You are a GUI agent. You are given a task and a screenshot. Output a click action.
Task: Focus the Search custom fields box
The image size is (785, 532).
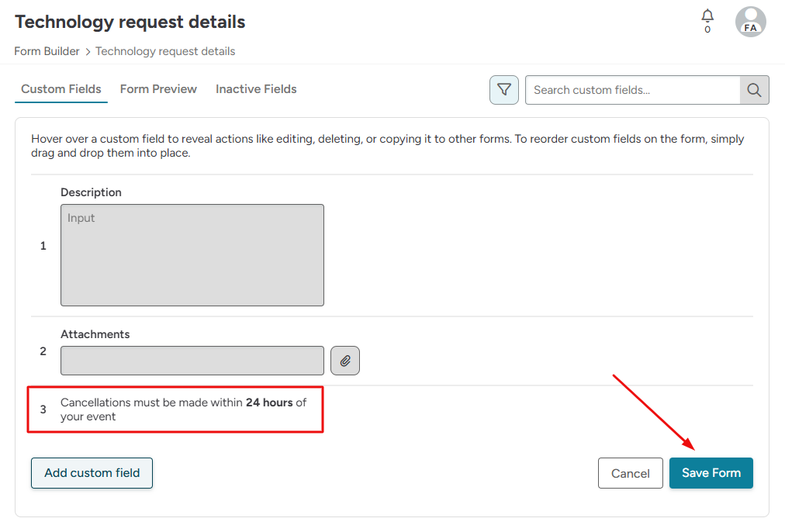(x=632, y=90)
